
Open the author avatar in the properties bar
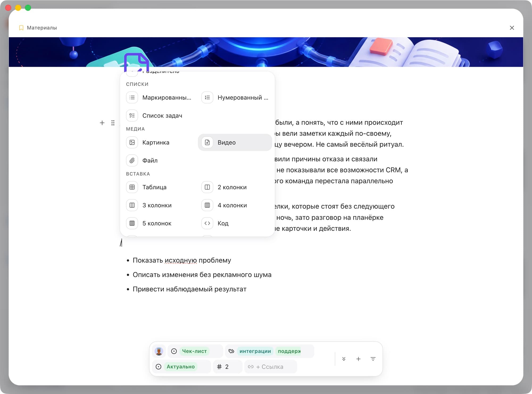point(159,351)
